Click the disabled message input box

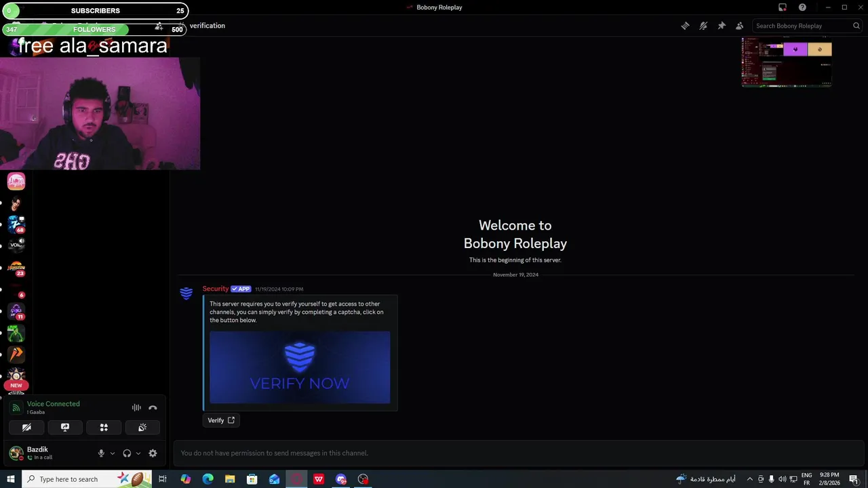pos(518,453)
